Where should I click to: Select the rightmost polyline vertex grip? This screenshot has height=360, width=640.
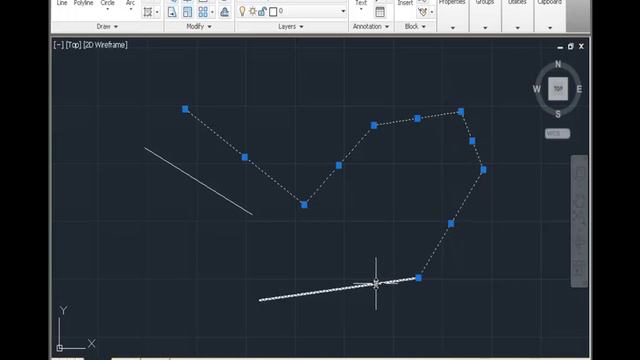coord(483,170)
